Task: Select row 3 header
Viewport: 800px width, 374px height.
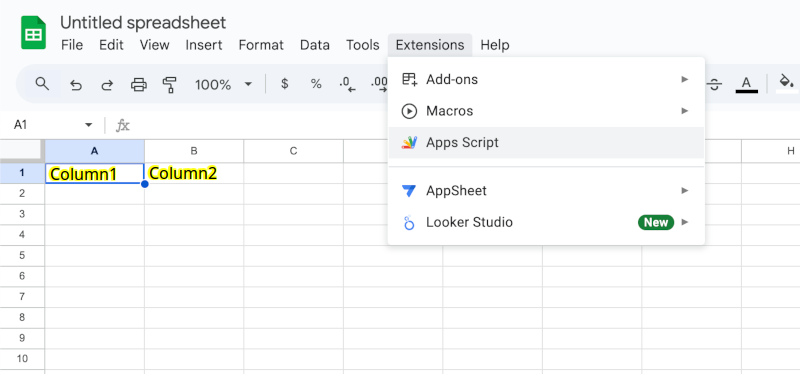Action: [22, 214]
